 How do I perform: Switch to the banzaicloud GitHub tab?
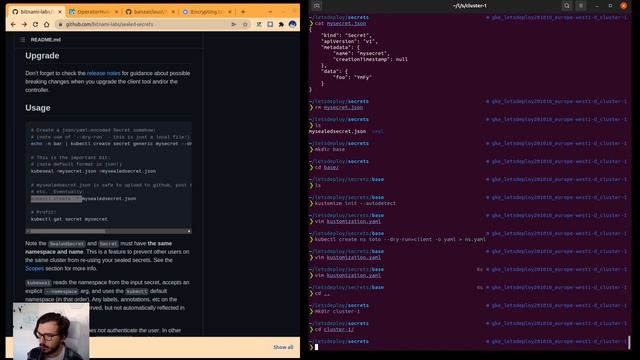click(150, 12)
